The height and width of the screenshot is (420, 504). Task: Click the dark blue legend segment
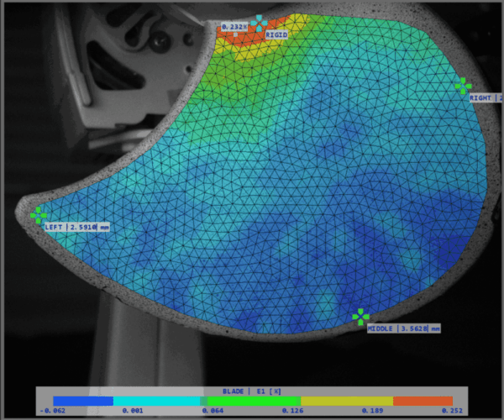[82, 402]
